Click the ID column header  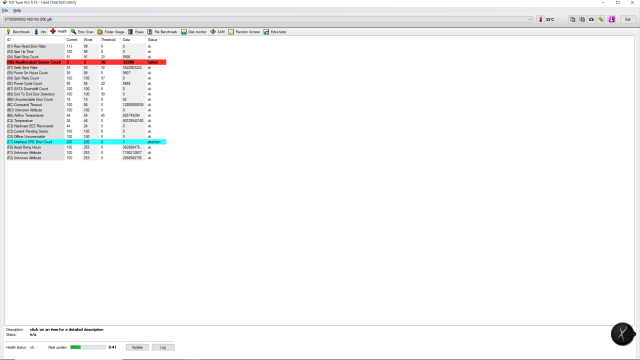(x=35, y=40)
